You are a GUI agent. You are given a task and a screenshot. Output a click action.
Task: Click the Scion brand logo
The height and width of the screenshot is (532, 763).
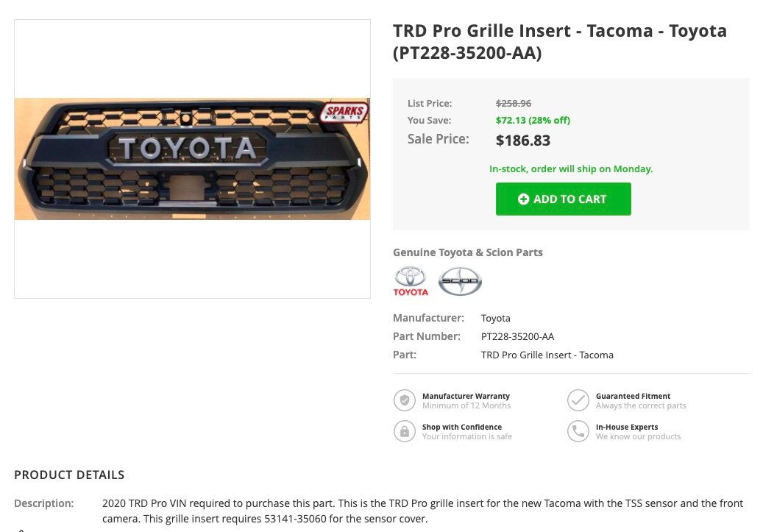pos(460,281)
